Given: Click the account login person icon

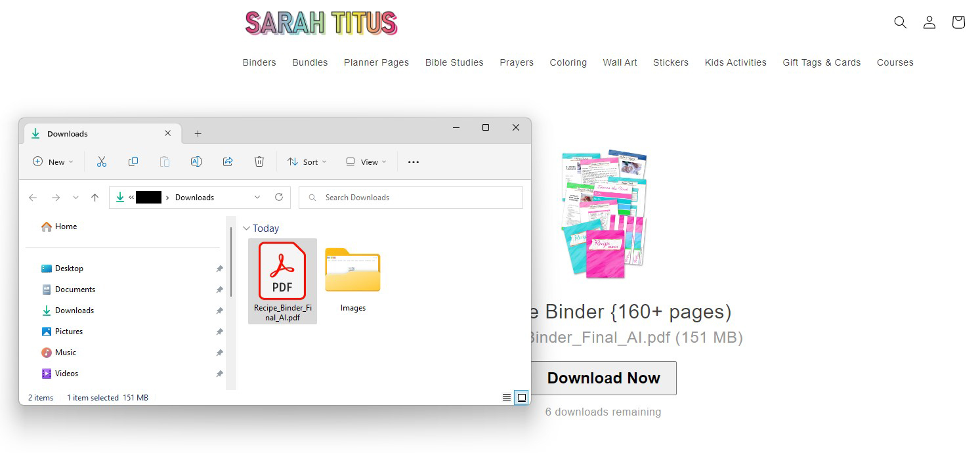Looking at the screenshot, I should pos(929,22).
